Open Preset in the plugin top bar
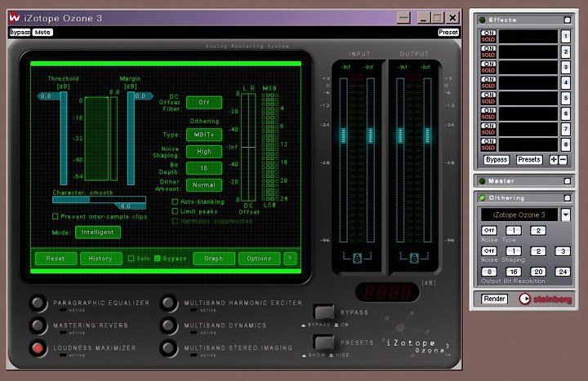This screenshot has width=588, height=381. click(448, 32)
